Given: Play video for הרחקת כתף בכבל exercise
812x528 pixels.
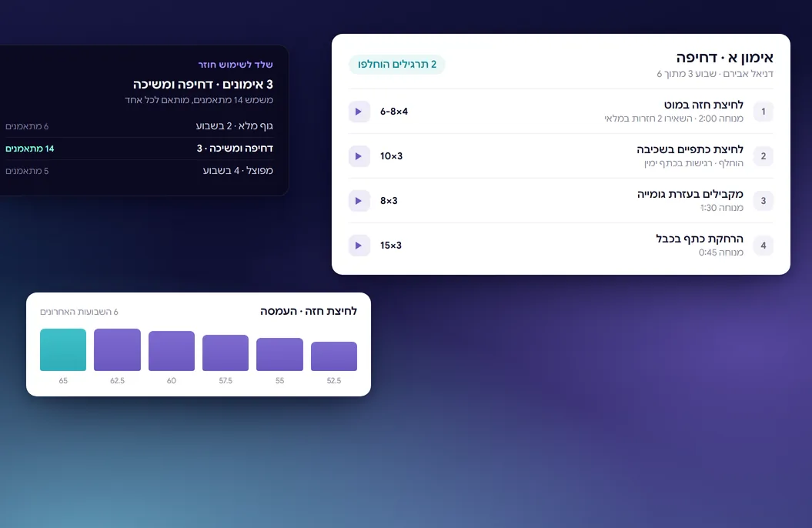Looking at the screenshot, I should pos(359,246).
